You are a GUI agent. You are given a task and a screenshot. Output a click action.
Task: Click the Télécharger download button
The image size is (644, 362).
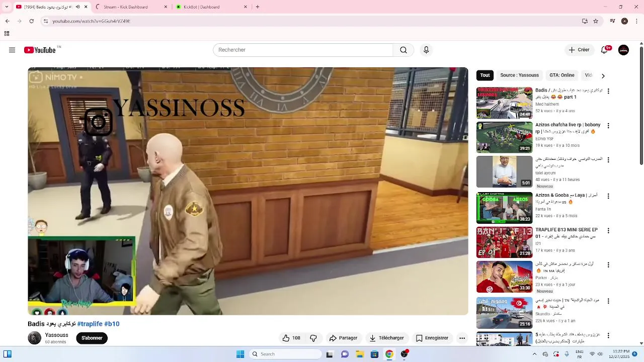(x=386, y=338)
